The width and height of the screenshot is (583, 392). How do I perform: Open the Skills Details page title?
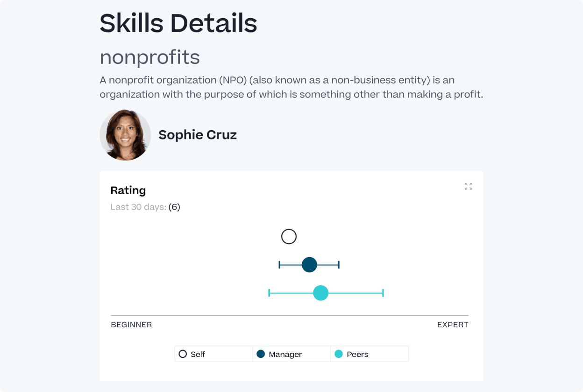[x=178, y=22]
